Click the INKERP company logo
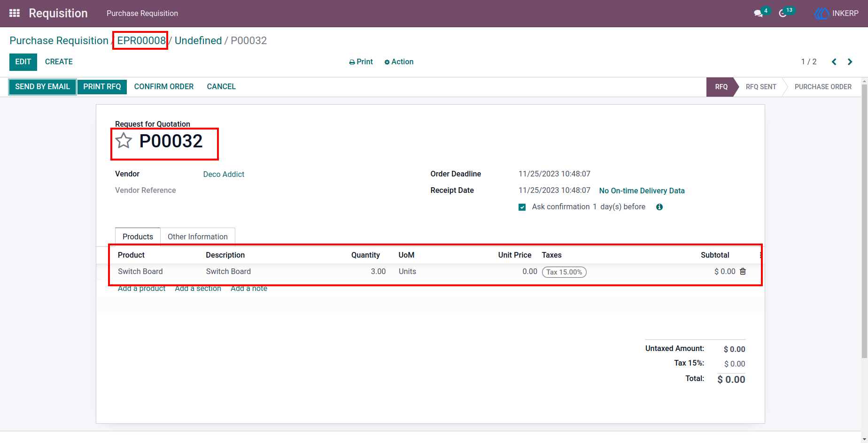Screen dimensions: 868x443 tap(821, 14)
